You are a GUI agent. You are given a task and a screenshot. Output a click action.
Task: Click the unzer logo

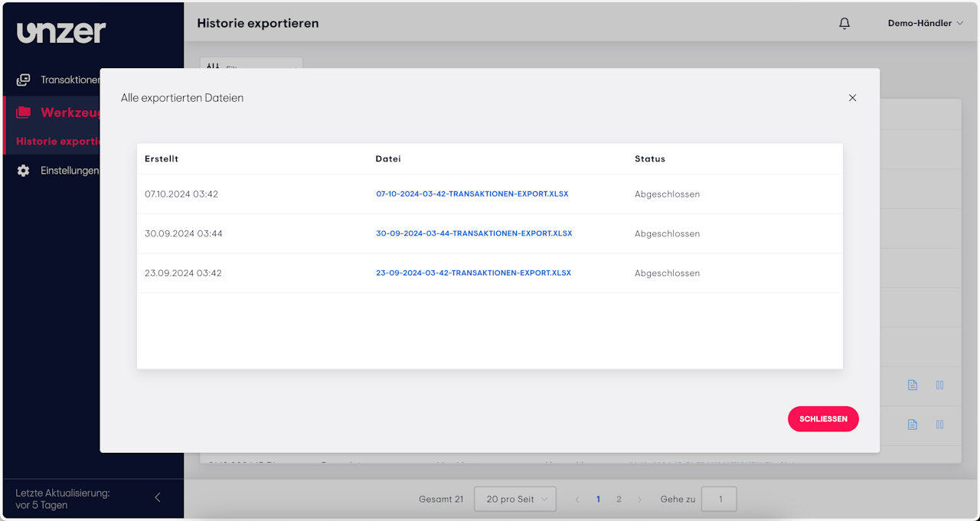pyautogui.click(x=61, y=32)
